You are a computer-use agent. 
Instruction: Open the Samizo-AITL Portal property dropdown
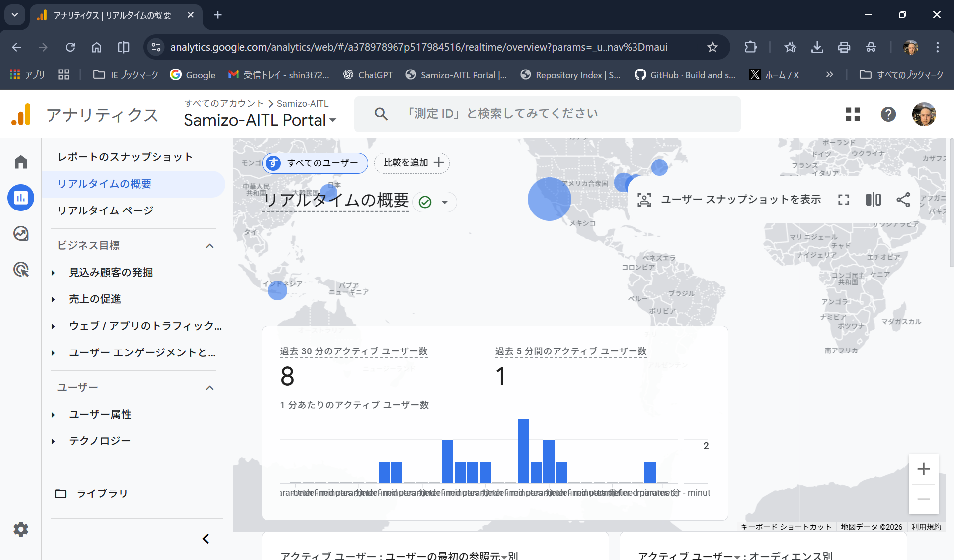coord(260,120)
